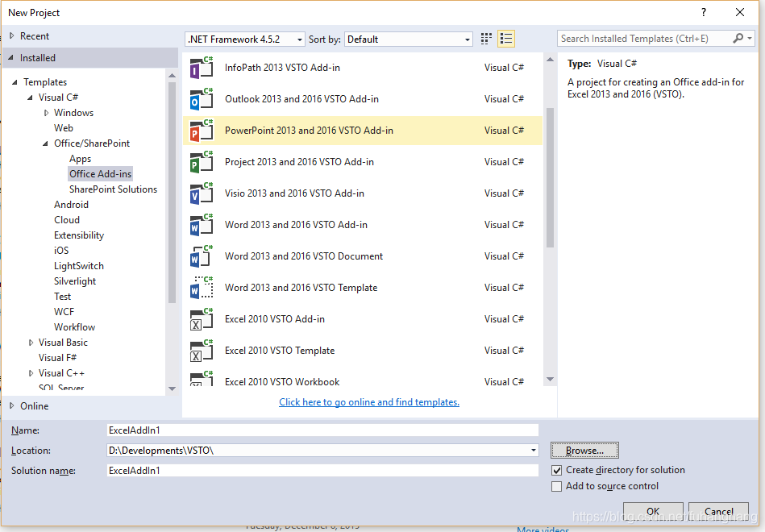
Task: Click the template list scroll up arrow
Action: click(x=550, y=60)
